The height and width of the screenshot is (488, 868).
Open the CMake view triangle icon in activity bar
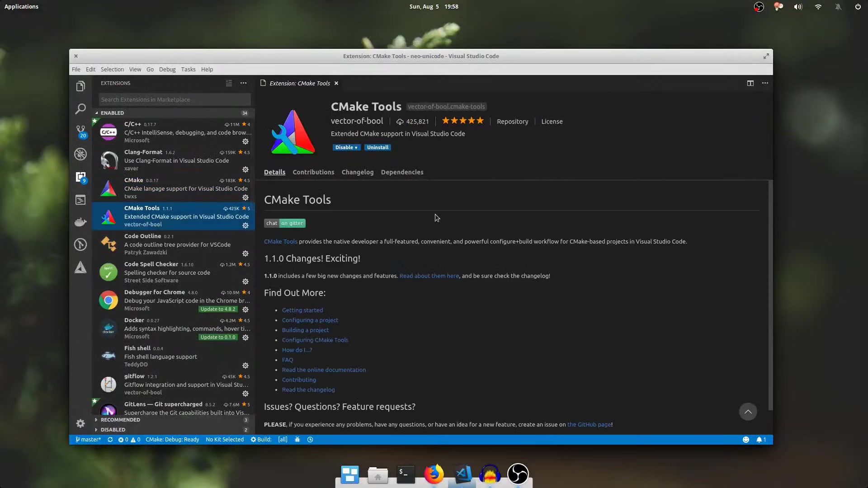pyautogui.click(x=80, y=267)
